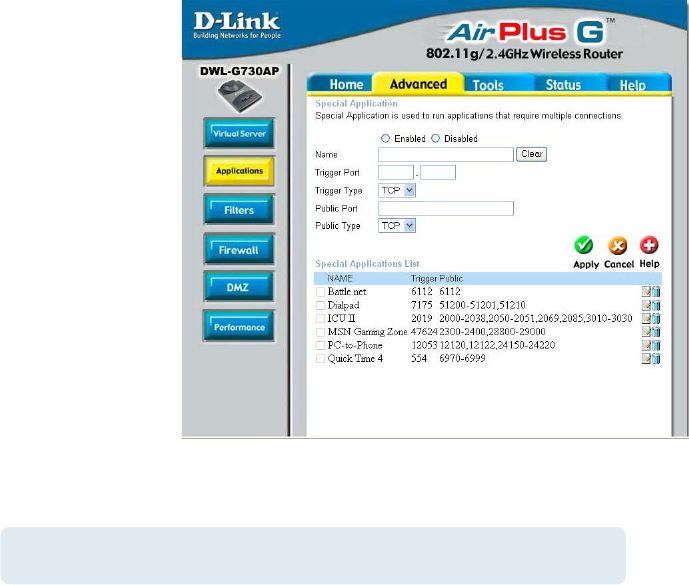Open the Filters page
This screenshot has height=585, width=689.
[x=239, y=210]
